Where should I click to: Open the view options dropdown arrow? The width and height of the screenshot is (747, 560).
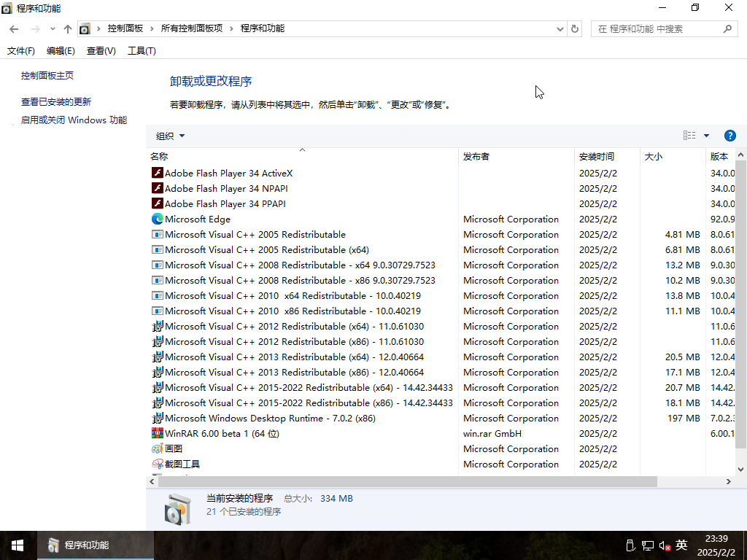(x=706, y=136)
